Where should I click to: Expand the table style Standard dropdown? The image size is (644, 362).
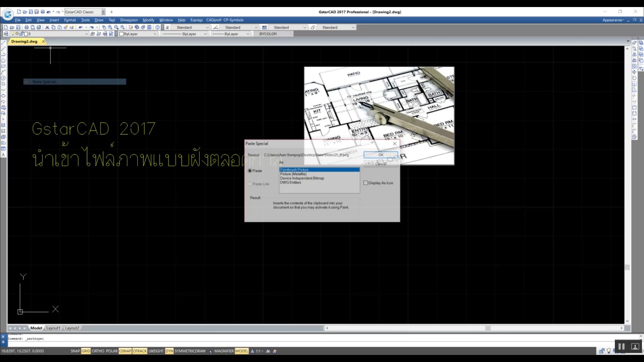tap(304, 27)
